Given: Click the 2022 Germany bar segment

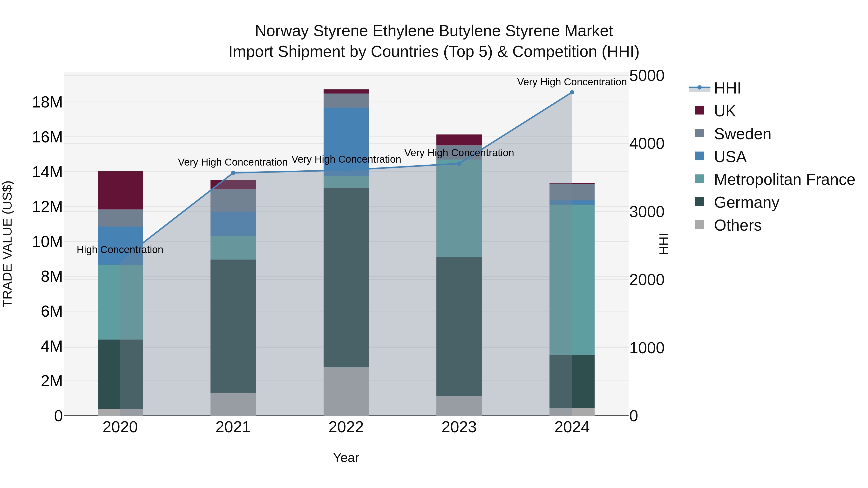Looking at the screenshot, I should click(x=346, y=278).
